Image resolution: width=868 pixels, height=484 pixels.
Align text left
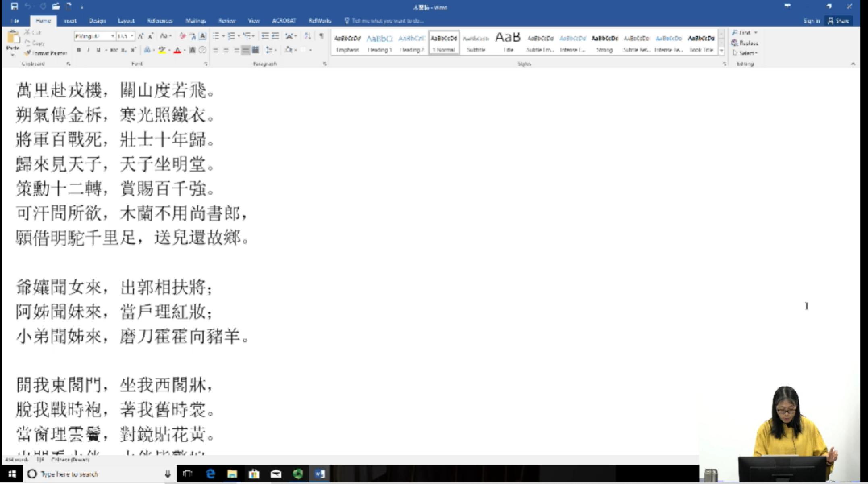216,50
